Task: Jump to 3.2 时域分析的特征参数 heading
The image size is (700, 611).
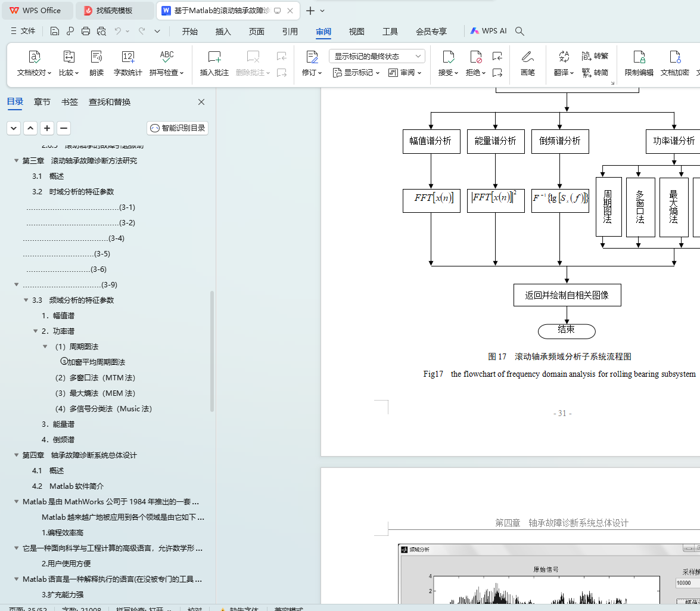Action: 73,191
